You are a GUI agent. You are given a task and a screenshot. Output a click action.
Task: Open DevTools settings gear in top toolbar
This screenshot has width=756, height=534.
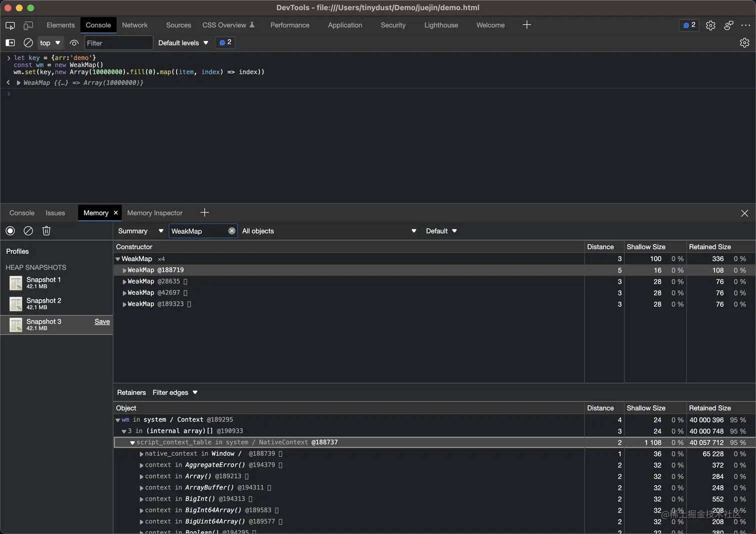(710, 25)
